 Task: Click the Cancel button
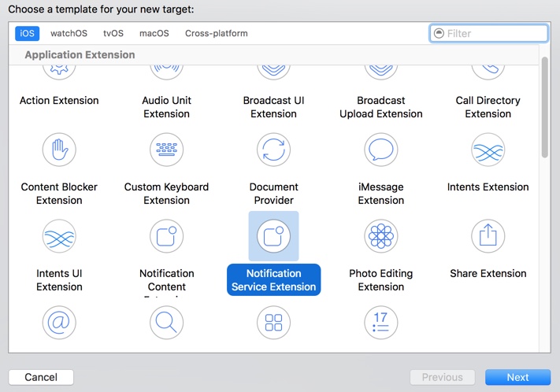point(41,377)
